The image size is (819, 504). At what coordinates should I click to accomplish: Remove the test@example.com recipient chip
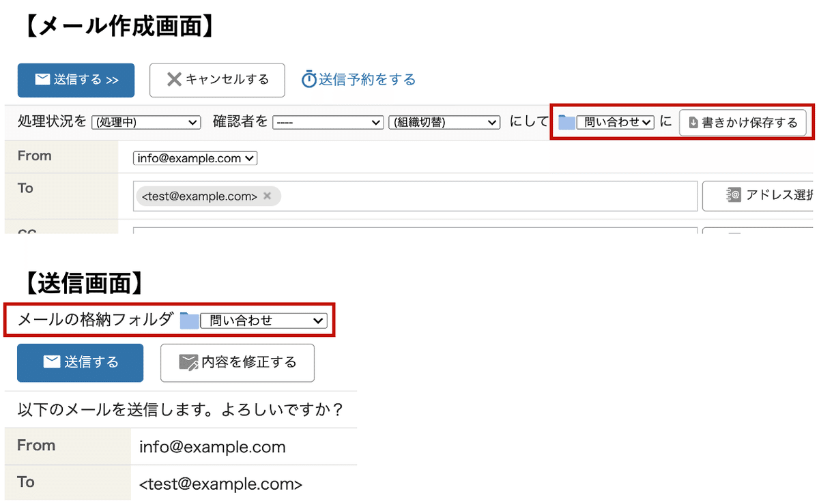click(267, 196)
